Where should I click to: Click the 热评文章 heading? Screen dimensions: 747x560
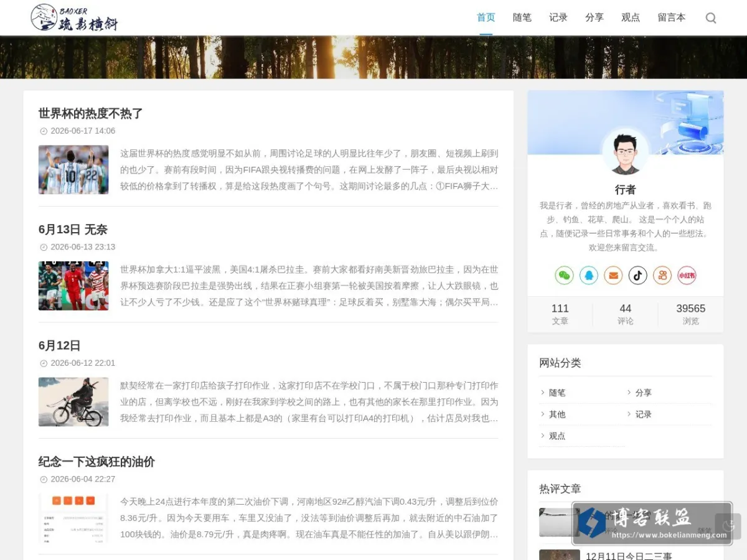point(560,489)
